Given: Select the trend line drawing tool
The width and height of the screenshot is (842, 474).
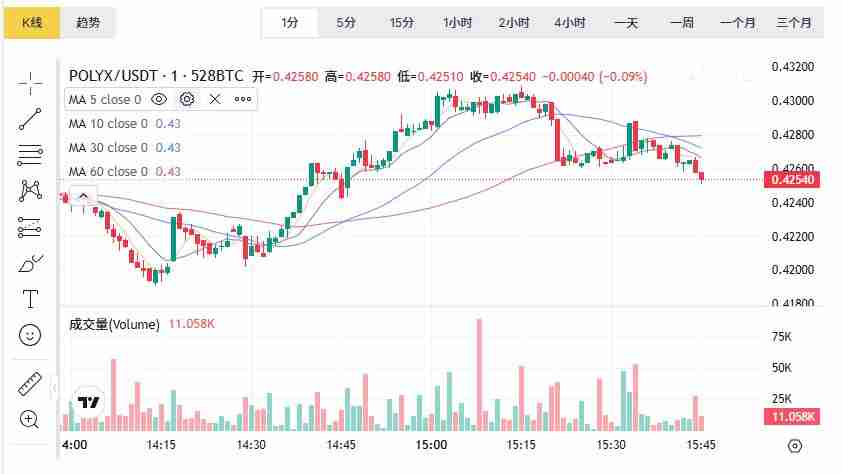Looking at the screenshot, I should pos(30,119).
